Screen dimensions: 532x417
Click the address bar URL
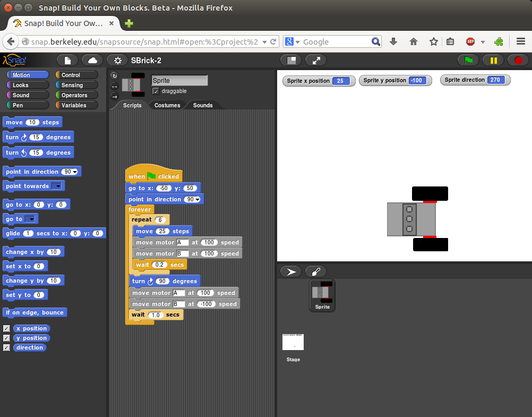click(144, 42)
